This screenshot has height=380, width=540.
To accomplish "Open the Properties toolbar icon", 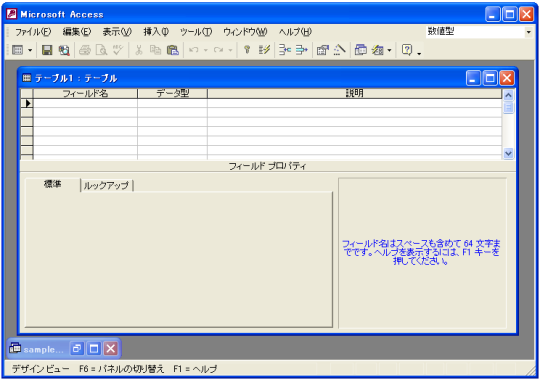I will point(323,50).
